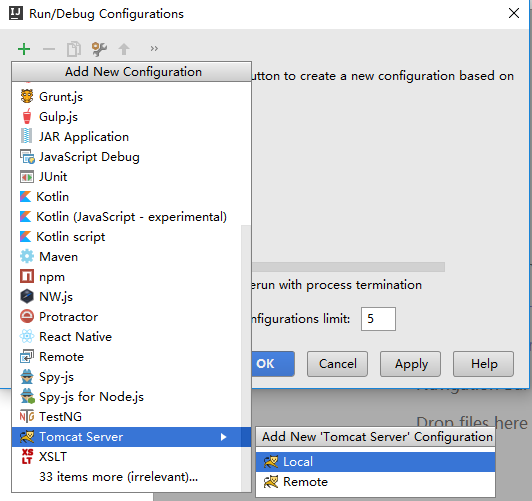Screen dimensions: 532x501
Task: Select the Grunt.js configuration icon
Action: [27, 96]
